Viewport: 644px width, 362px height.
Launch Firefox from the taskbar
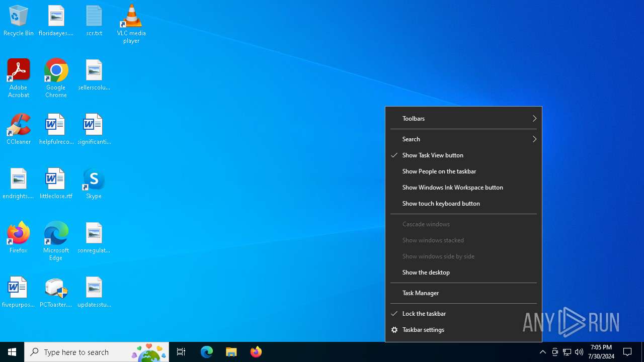click(256, 352)
